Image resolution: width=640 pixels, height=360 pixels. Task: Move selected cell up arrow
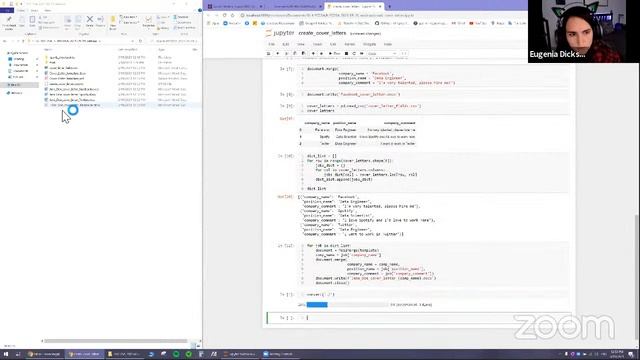[313, 53]
